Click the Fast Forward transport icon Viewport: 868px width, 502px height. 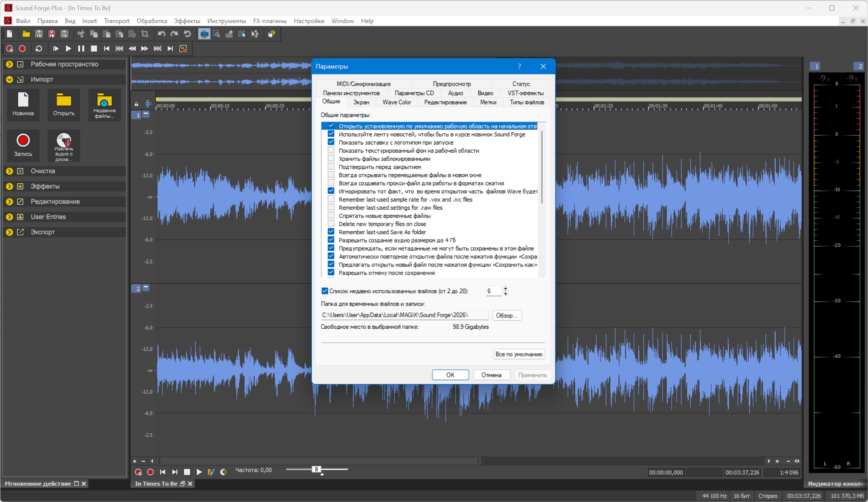pos(145,49)
